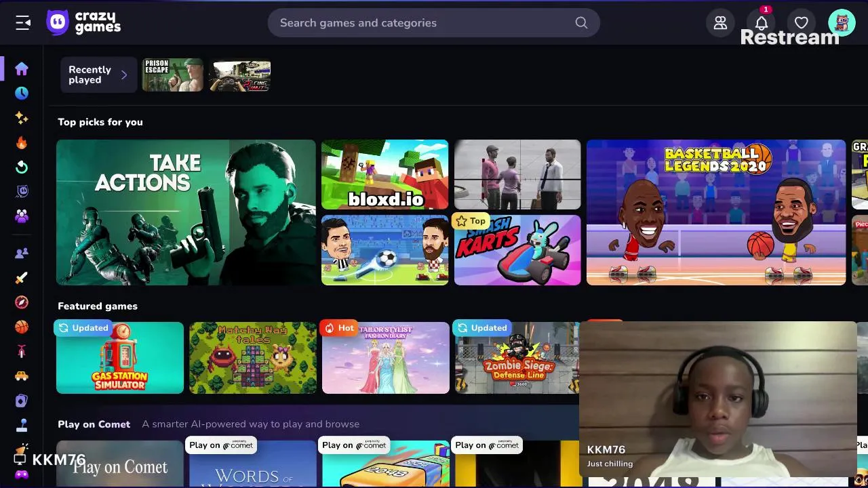Click the Play on Comet heading
This screenshot has width=868, height=488.
click(x=94, y=424)
